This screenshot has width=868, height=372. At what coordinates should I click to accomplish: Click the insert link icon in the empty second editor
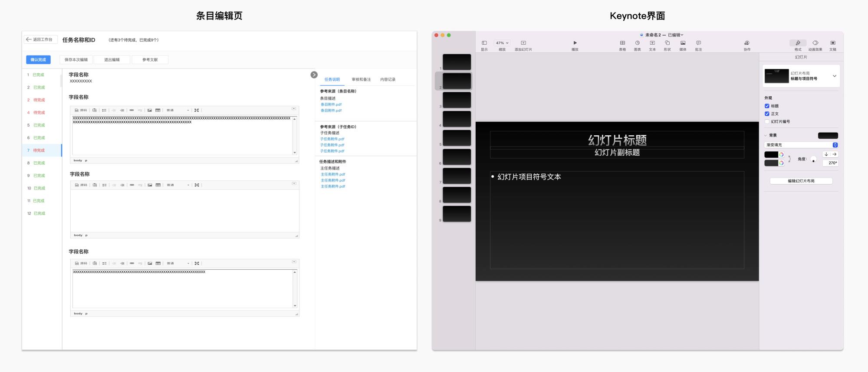click(x=132, y=185)
